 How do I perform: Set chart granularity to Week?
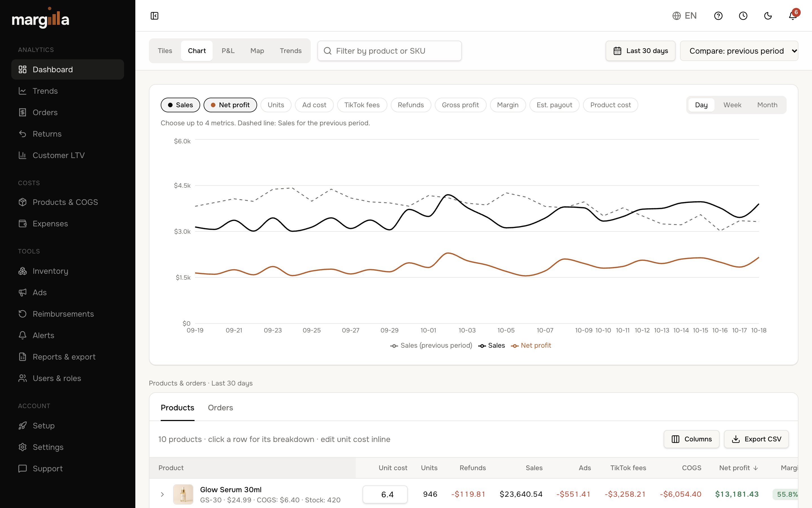click(732, 105)
